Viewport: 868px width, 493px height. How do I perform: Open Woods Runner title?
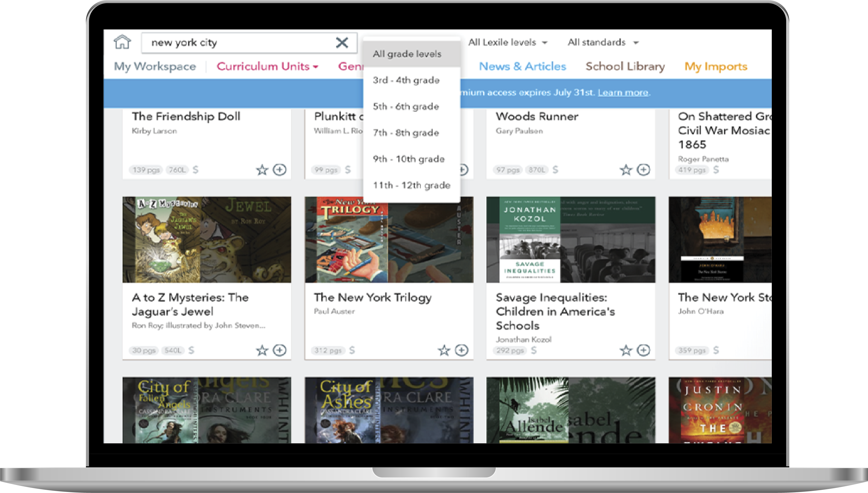pyautogui.click(x=537, y=116)
